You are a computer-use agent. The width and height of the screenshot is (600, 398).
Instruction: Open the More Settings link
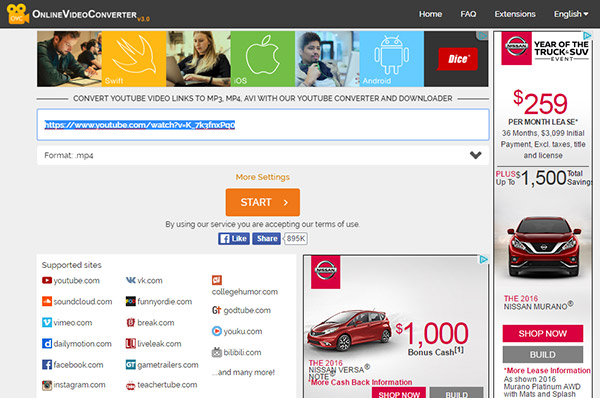pos(262,177)
